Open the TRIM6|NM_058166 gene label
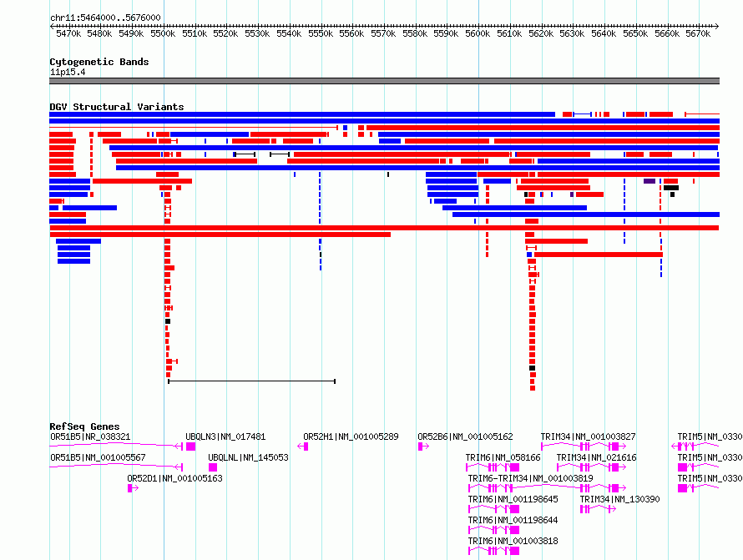The image size is (743, 560). [503, 457]
